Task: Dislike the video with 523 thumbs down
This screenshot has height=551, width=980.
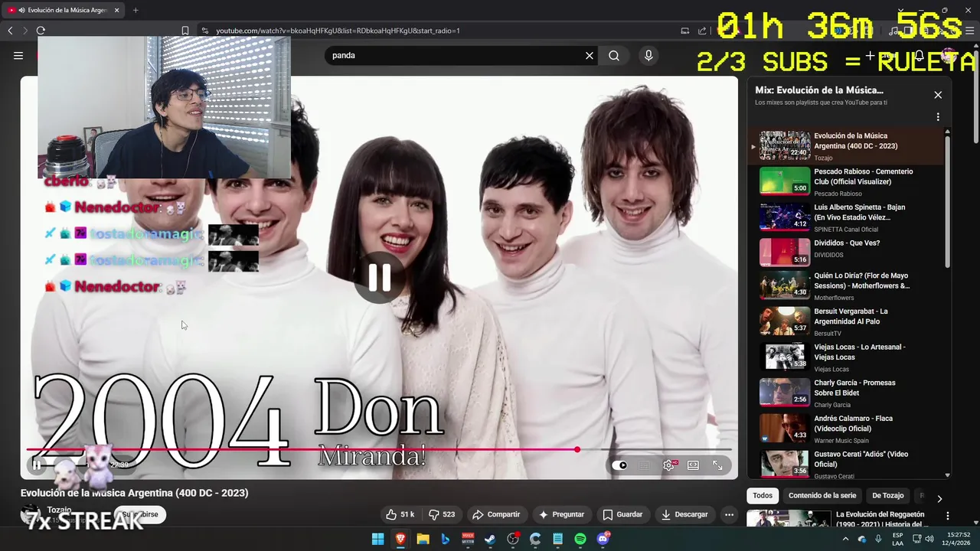Action: tap(442, 514)
